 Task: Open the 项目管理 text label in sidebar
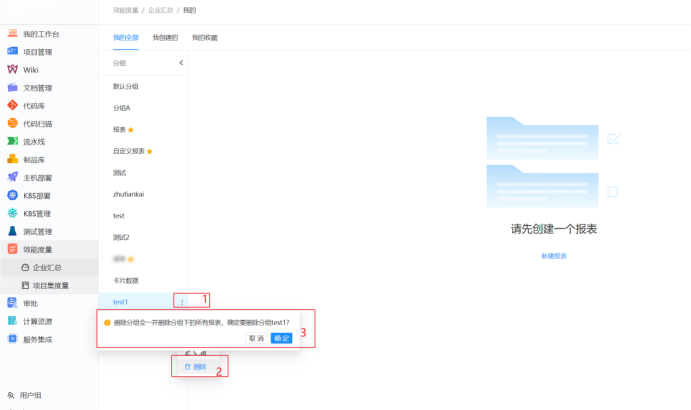click(38, 52)
